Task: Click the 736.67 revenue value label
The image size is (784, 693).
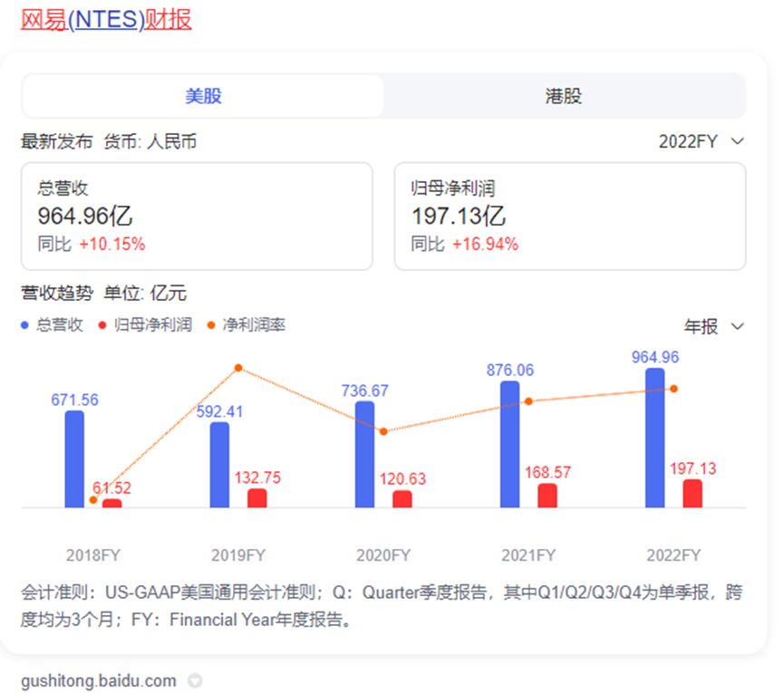Action: [x=364, y=390]
